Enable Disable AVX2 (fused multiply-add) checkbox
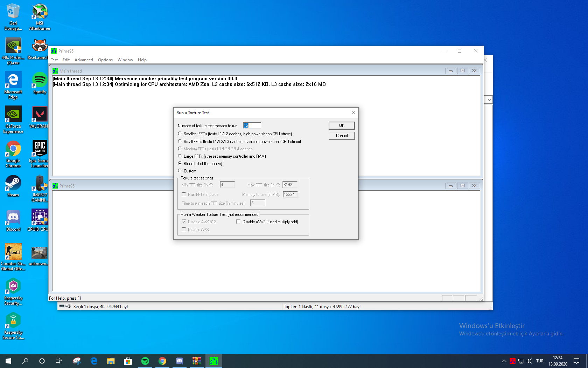 tap(238, 222)
